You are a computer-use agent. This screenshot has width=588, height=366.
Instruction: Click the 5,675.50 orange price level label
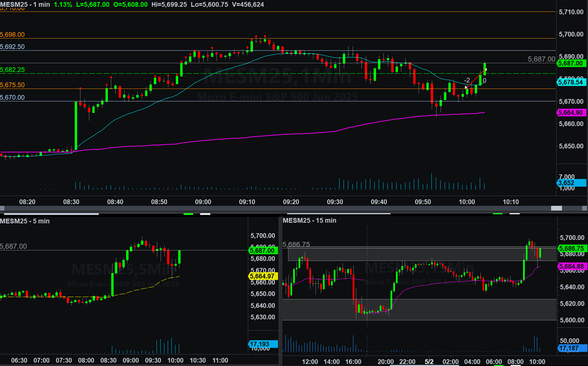(13, 85)
